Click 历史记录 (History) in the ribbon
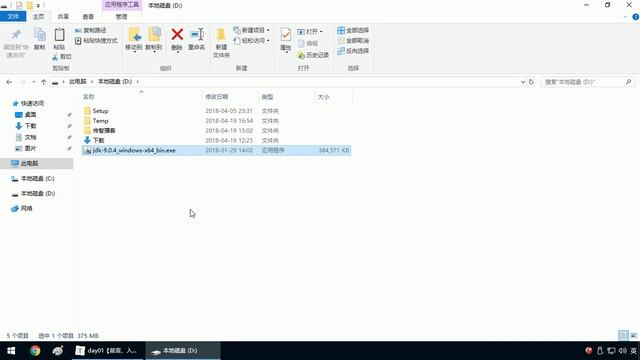This screenshot has height=360, width=640. pyautogui.click(x=313, y=55)
